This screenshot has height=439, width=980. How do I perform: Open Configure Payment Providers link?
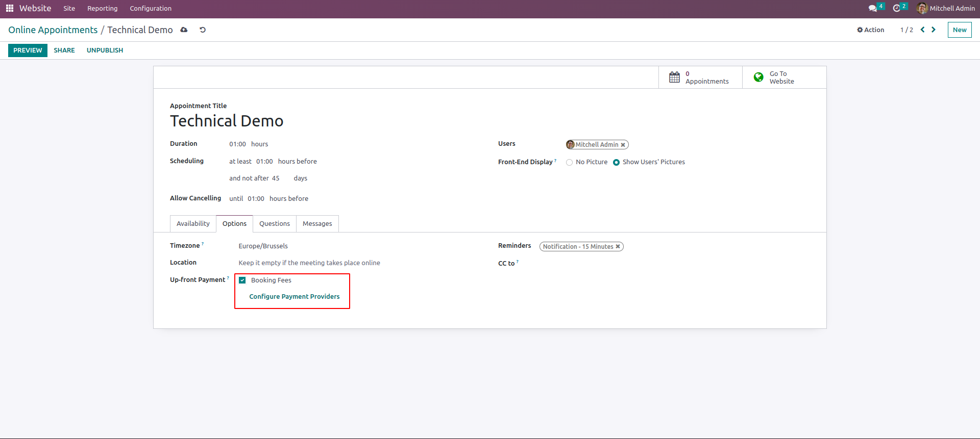click(295, 297)
